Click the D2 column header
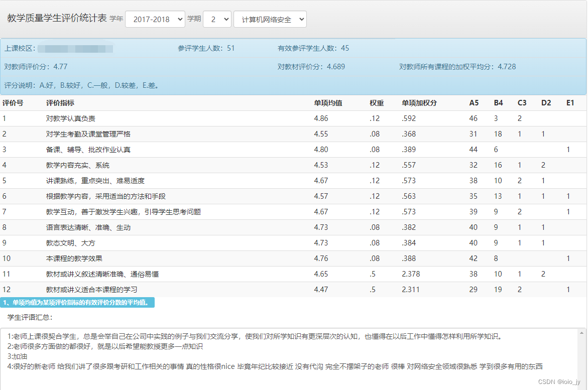This screenshot has height=390, width=588. click(x=546, y=103)
